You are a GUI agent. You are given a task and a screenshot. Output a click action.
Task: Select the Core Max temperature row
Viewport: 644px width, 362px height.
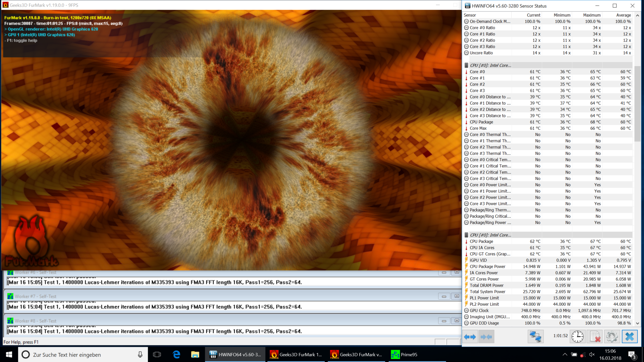click(x=548, y=128)
